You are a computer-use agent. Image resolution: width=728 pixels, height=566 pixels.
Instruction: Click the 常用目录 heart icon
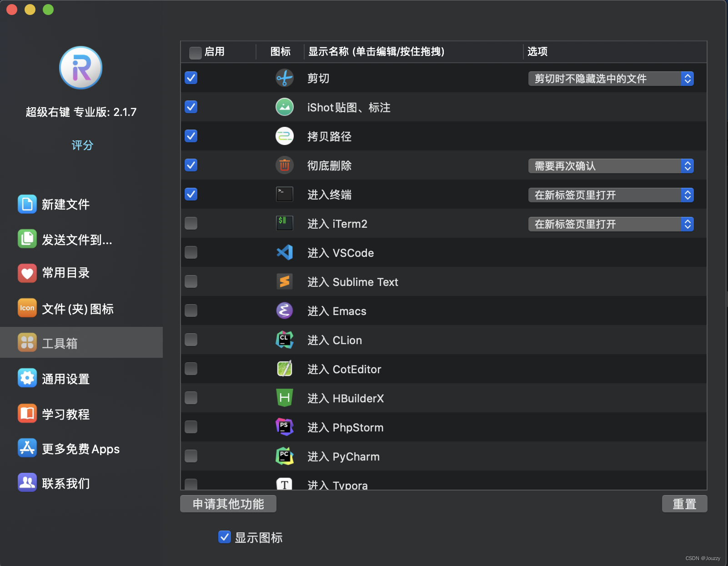point(27,273)
